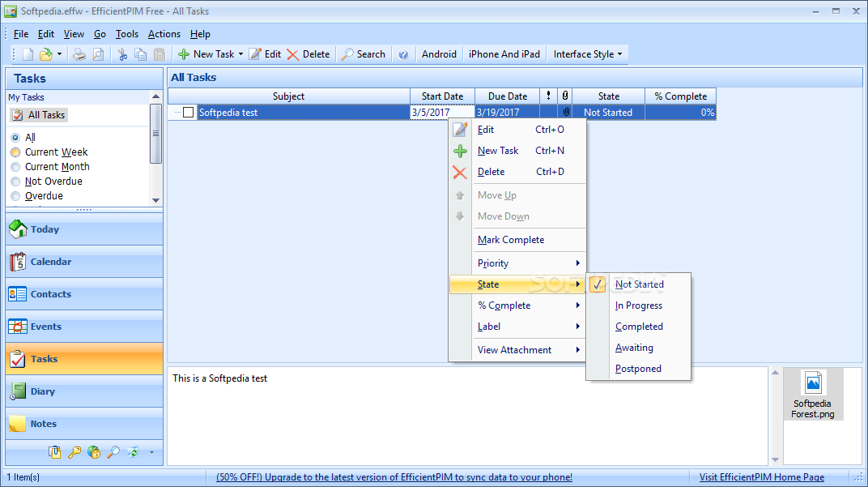The image size is (868, 487).
Task: Select All Tasks in My Tasks list
Action: coord(39,115)
